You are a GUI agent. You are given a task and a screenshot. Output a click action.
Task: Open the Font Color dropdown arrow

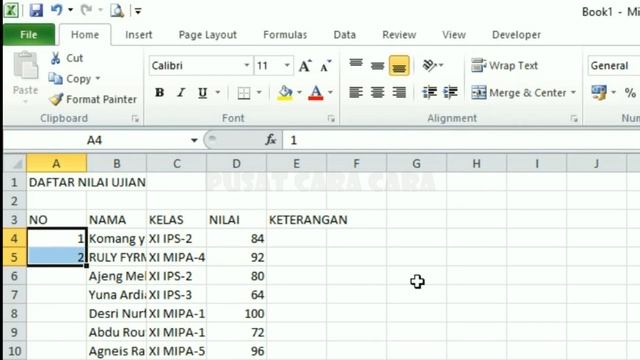330,93
